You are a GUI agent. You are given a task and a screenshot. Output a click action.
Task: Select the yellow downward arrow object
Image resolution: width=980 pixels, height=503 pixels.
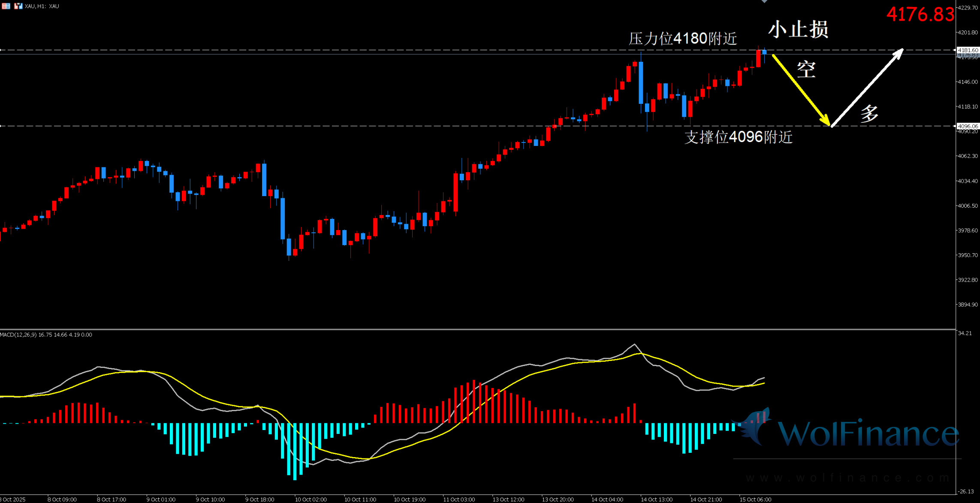click(800, 90)
